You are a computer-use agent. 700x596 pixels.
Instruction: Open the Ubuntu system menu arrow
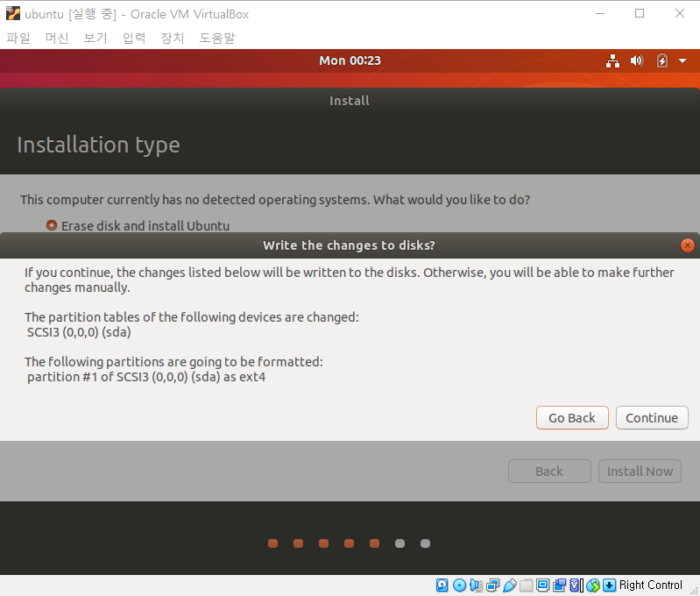tap(682, 60)
